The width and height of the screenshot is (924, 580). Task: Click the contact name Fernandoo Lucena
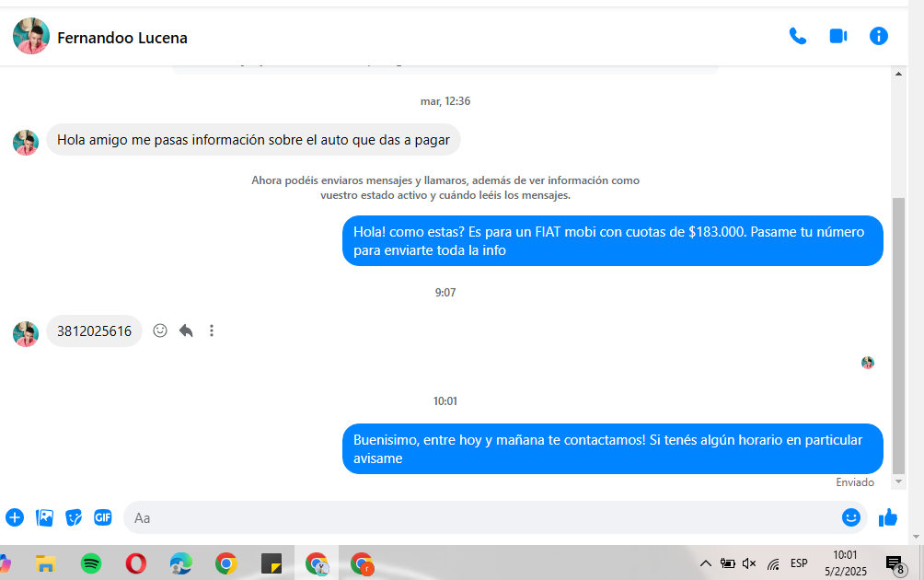pyautogui.click(x=122, y=38)
